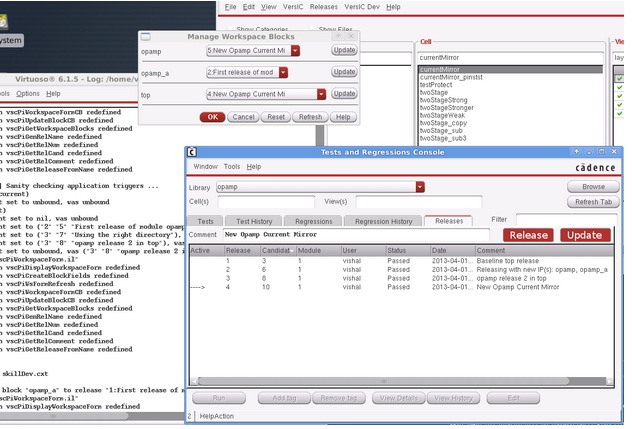632x429 pixels.
Task: Open Help menu in Virtuoso log window
Action: pyautogui.click(x=54, y=95)
